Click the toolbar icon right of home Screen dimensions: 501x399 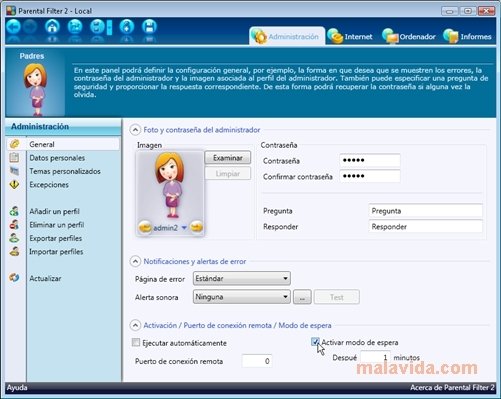point(75,27)
